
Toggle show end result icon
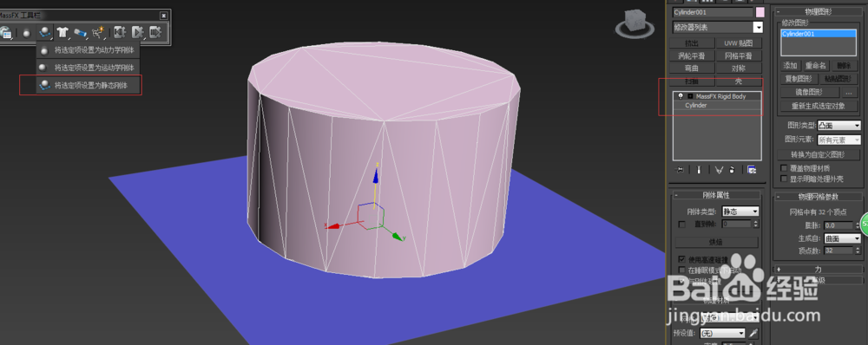tap(699, 170)
